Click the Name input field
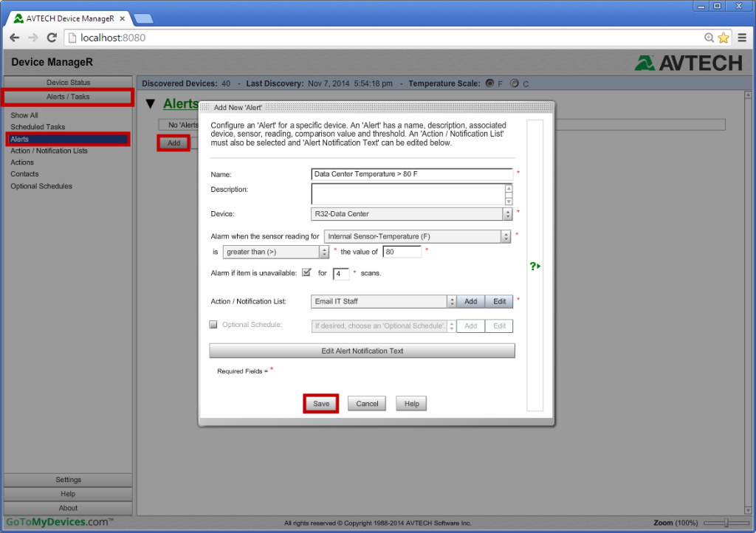 click(411, 174)
